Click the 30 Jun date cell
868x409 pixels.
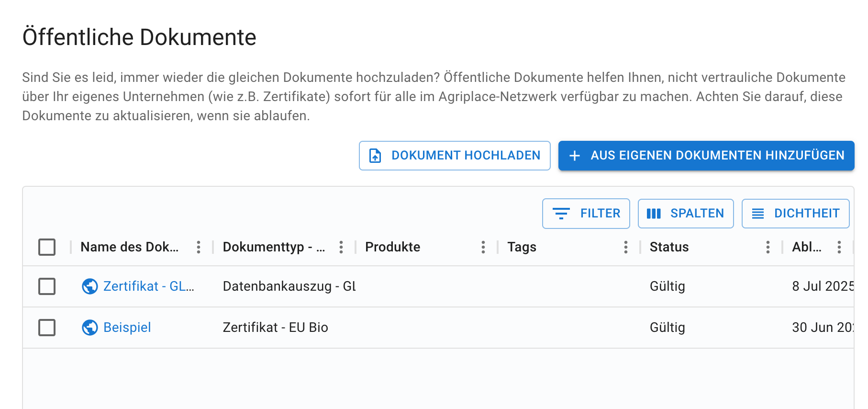click(823, 328)
